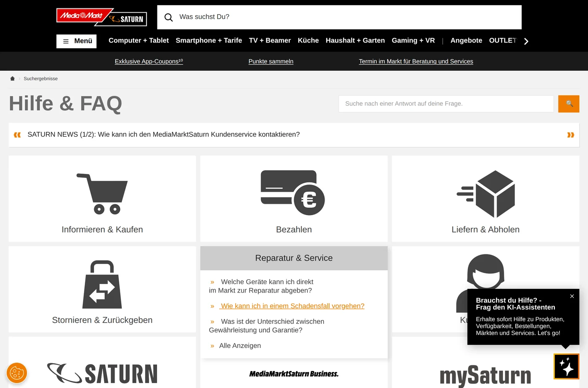This screenshot has height=388, width=588.
Task: Open MediaMarktSaturn Business tile
Action: (294, 374)
